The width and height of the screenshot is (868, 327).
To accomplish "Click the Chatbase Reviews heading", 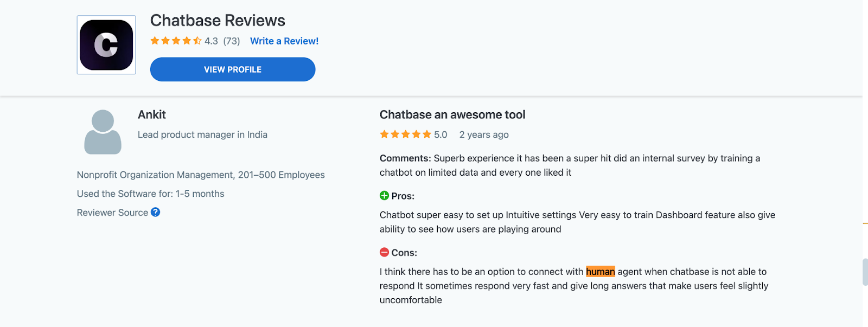I will [218, 21].
